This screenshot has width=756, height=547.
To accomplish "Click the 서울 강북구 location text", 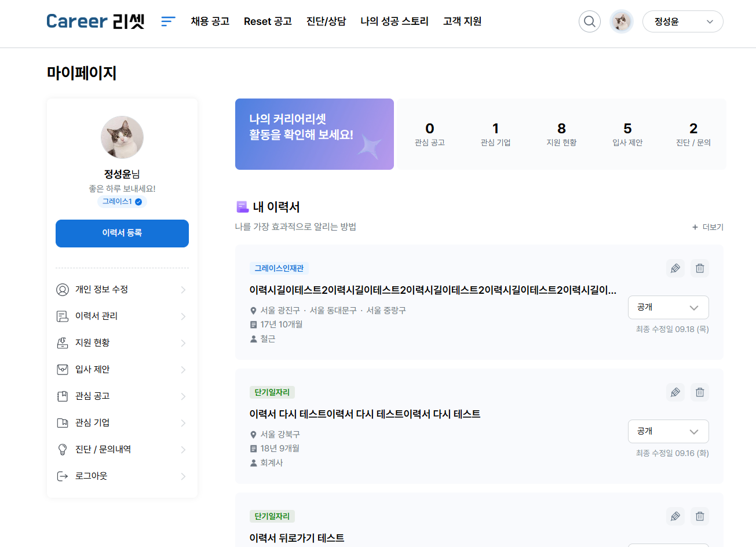I will (280, 434).
